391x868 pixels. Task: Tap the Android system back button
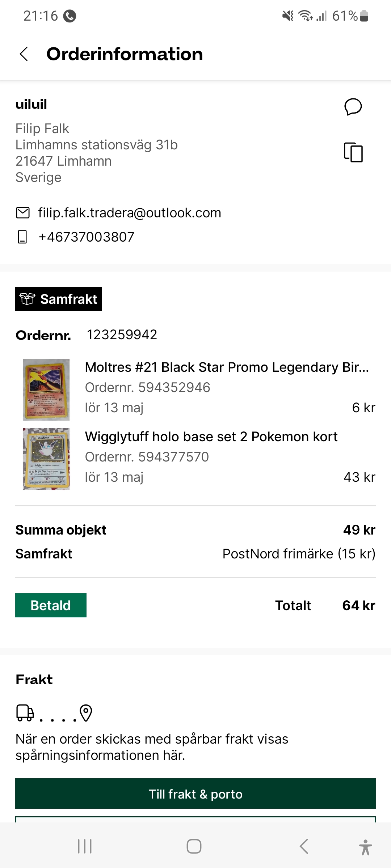(x=304, y=846)
